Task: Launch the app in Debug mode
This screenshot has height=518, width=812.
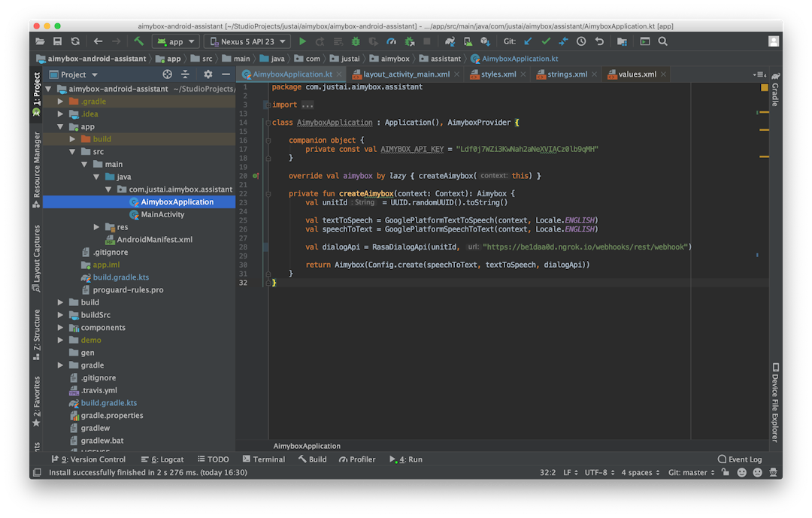Action: [x=354, y=41]
